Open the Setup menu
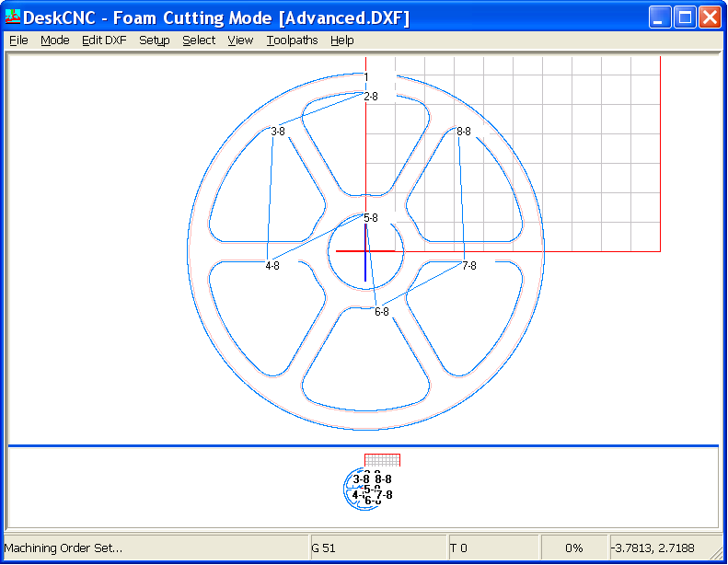 (x=155, y=40)
